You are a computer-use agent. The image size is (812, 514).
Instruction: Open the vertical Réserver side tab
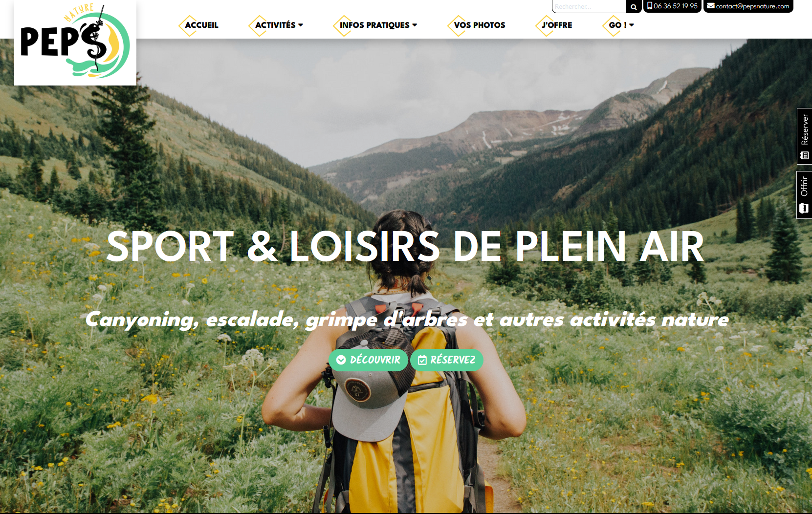[x=804, y=136]
